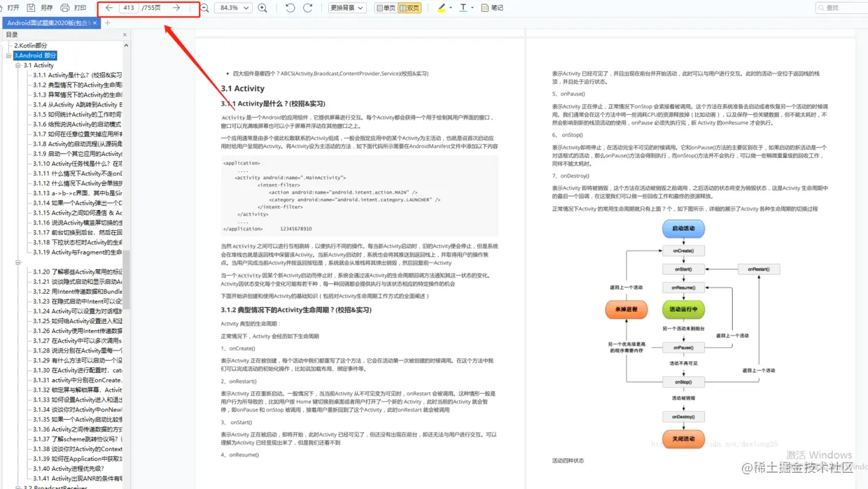Open outline entry 3.1.1 Activity是什么
Viewport: 868px width, 489px height.
[77, 75]
